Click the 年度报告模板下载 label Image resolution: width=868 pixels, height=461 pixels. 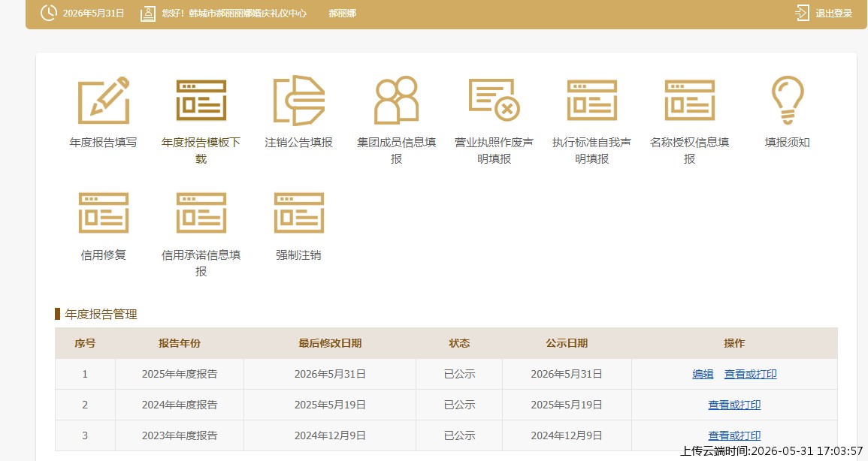201,150
